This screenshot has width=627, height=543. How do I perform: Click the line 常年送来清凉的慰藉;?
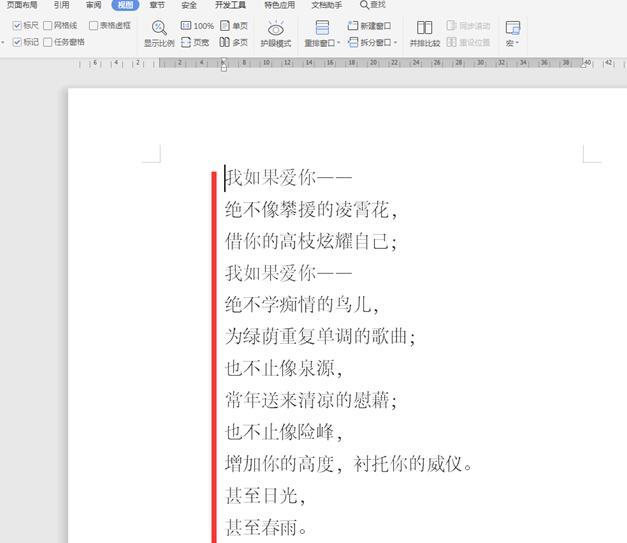[x=311, y=400]
